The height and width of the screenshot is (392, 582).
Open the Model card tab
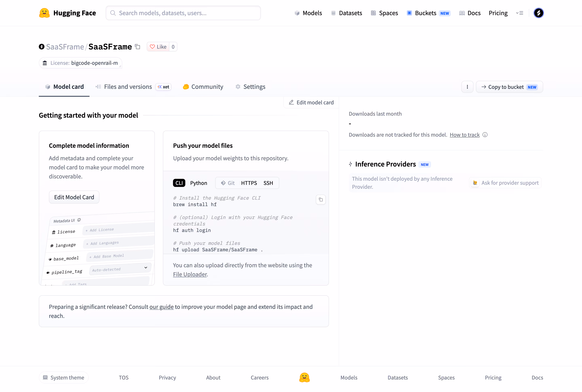(64, 87)
